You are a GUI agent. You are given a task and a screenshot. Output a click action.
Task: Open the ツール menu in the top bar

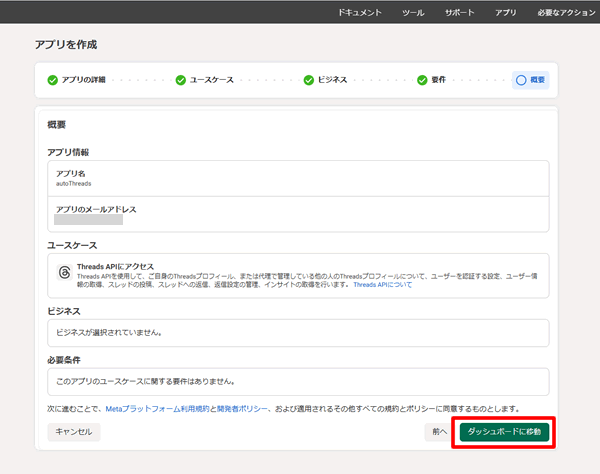click(413, 12)
